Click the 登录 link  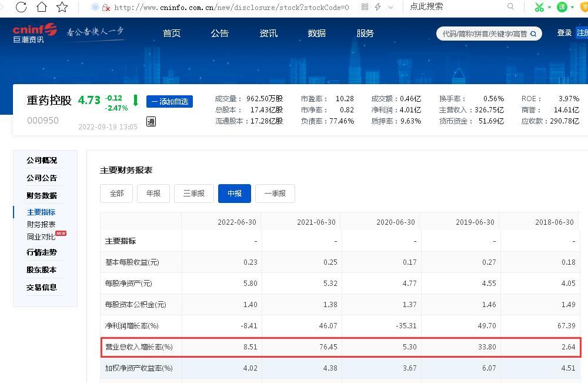(564, 33)
